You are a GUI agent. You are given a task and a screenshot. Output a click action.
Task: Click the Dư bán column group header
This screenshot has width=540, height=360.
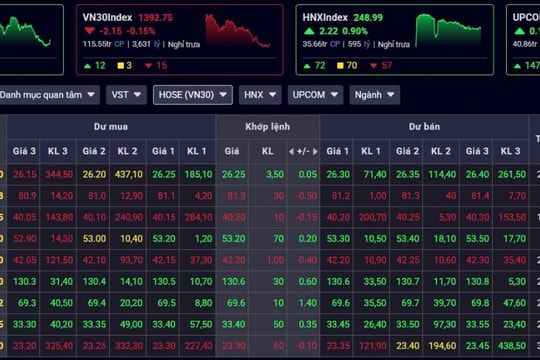pos(424,127)
